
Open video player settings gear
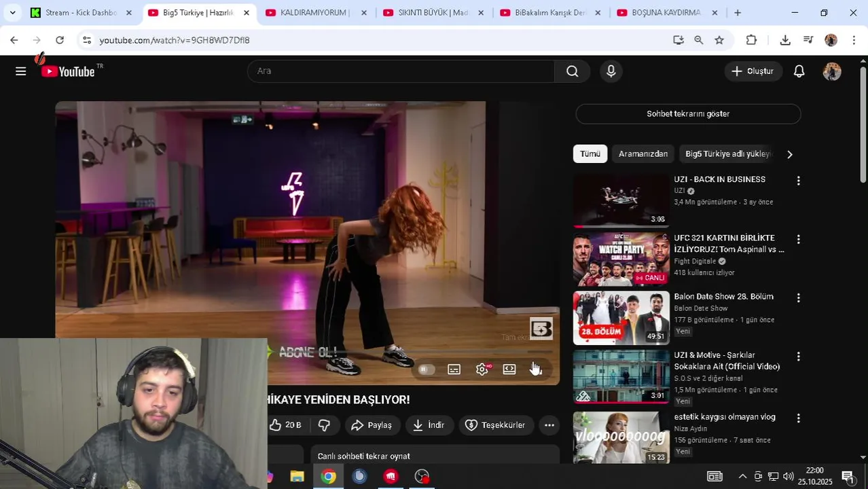[482, 369]
